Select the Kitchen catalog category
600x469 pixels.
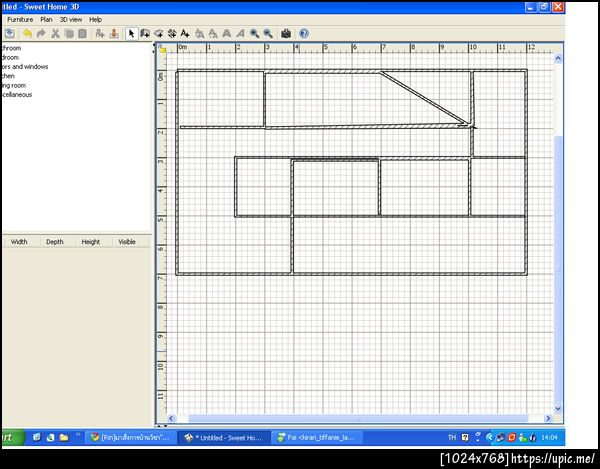[8, 76]
